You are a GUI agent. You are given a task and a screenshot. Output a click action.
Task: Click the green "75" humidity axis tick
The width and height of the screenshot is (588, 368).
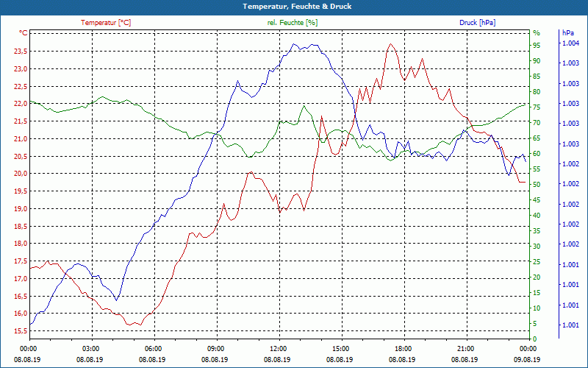(537, 107)
